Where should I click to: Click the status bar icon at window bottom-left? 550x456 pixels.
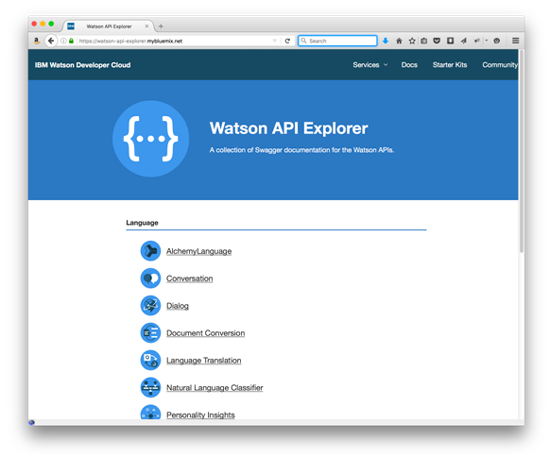(x=32, y=422)
